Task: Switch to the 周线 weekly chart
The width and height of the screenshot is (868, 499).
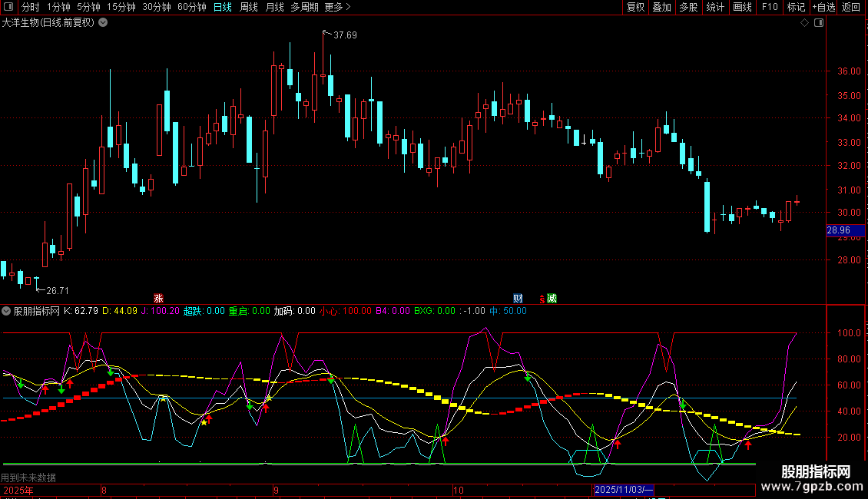Action: [x=249, y=8]
